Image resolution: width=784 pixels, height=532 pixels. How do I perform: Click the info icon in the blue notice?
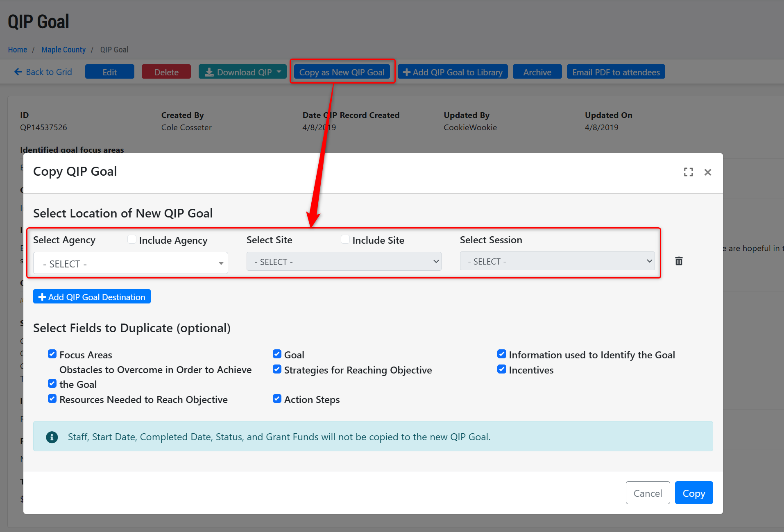[52, 437]
